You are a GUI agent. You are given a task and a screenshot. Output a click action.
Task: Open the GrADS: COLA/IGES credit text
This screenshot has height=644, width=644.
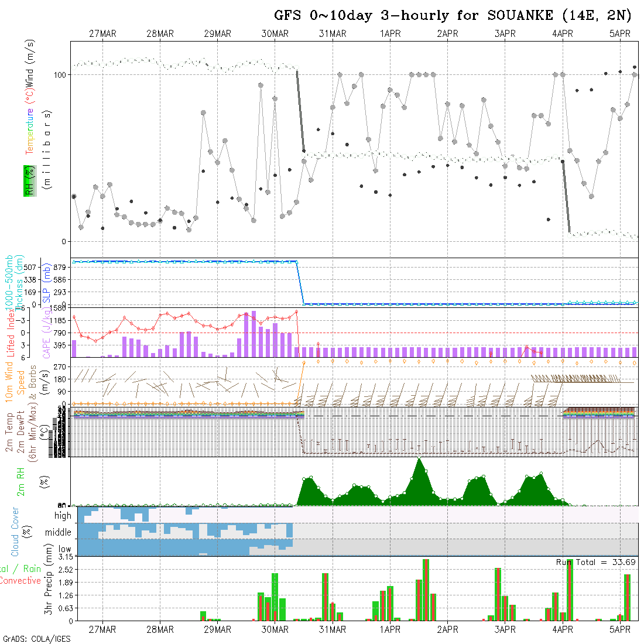click(36, 639)
